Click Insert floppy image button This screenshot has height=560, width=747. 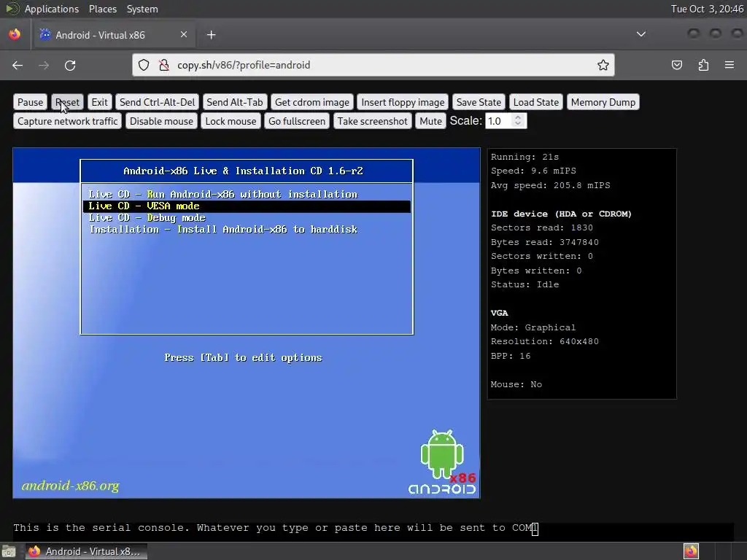403,102
